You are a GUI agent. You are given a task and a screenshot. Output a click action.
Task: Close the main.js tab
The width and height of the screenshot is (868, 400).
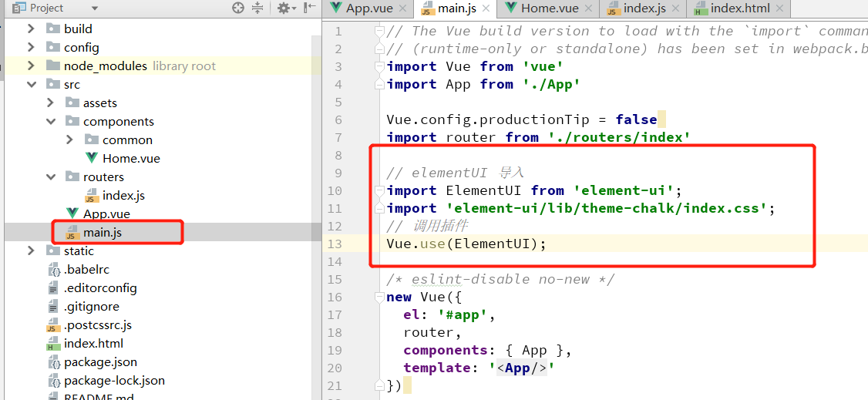pyautogui.click(x=486, y=8)
